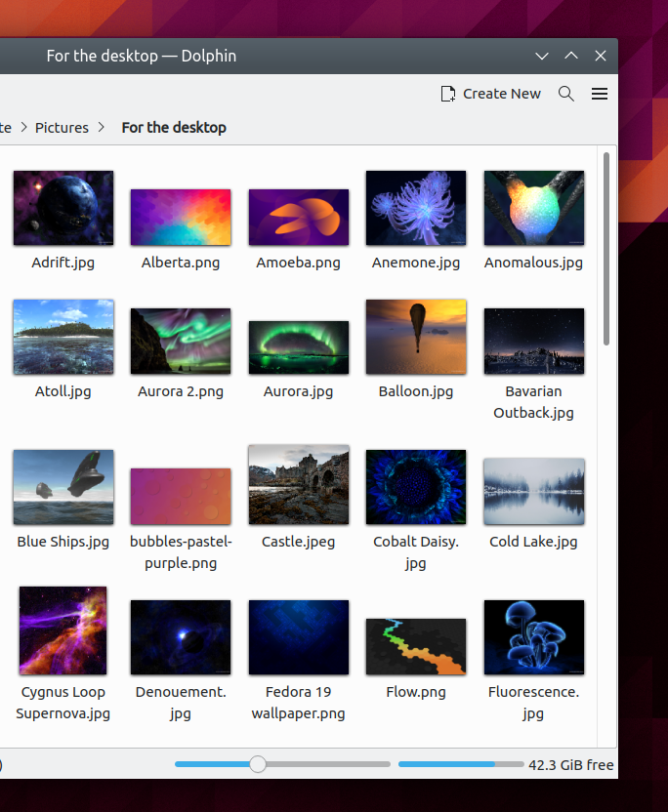Close the Dolphin window
The image size is (668, 812).
pyautogui.click(x=600, y=56)
